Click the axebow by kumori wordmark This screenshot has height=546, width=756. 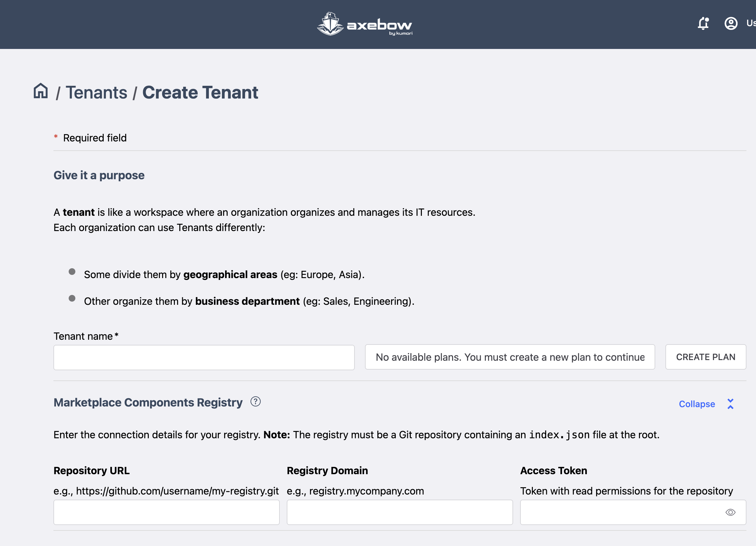(379, 26)
